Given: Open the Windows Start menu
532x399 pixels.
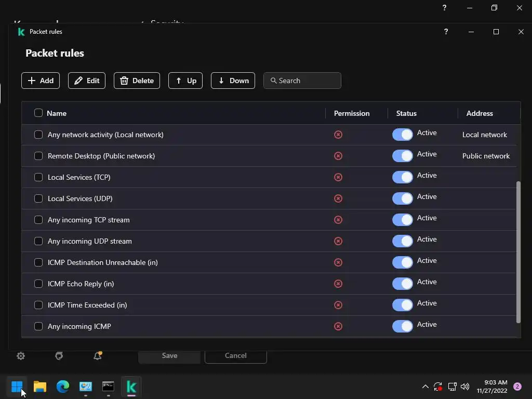Looking at the screenshot, I should click(17, 387).
